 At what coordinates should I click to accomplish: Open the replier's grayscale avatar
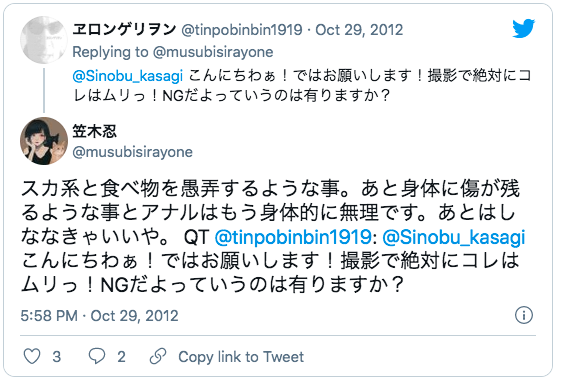tap(44, 40)
